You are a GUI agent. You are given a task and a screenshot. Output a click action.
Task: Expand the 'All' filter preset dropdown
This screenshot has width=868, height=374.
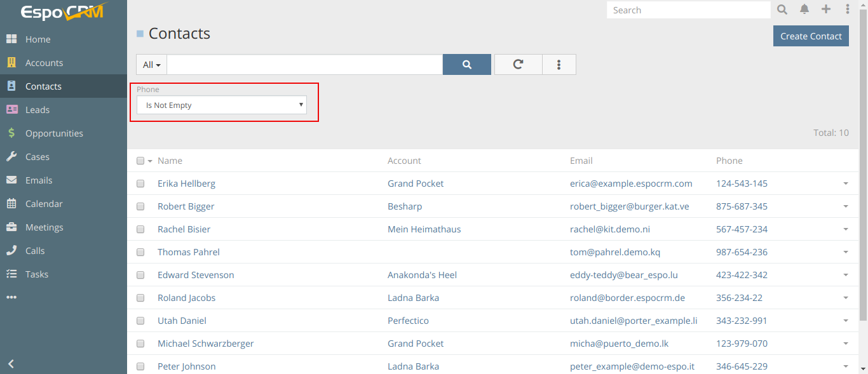151,65
